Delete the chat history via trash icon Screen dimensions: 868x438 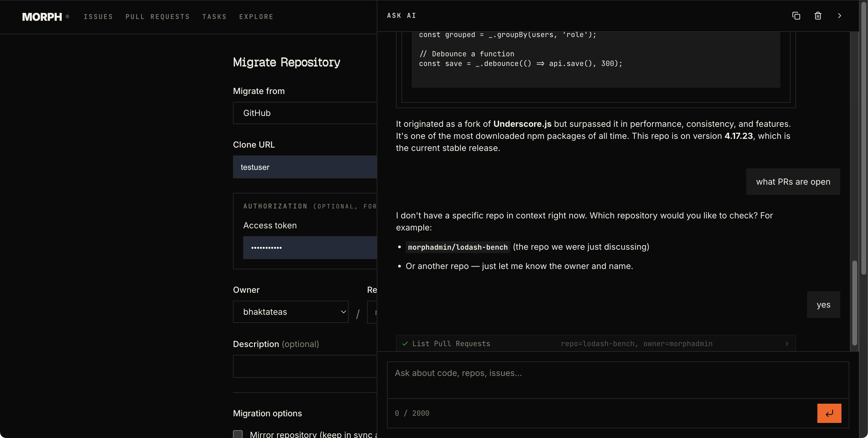[818, 16]
